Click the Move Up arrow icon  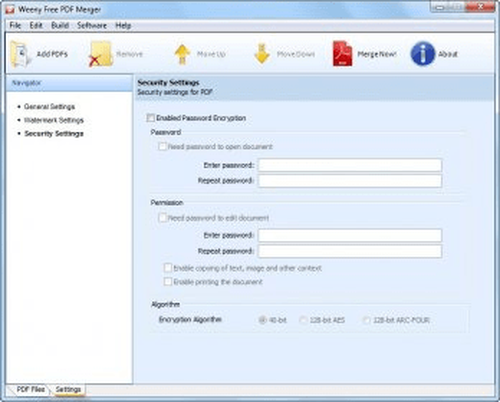coord(182,54)
